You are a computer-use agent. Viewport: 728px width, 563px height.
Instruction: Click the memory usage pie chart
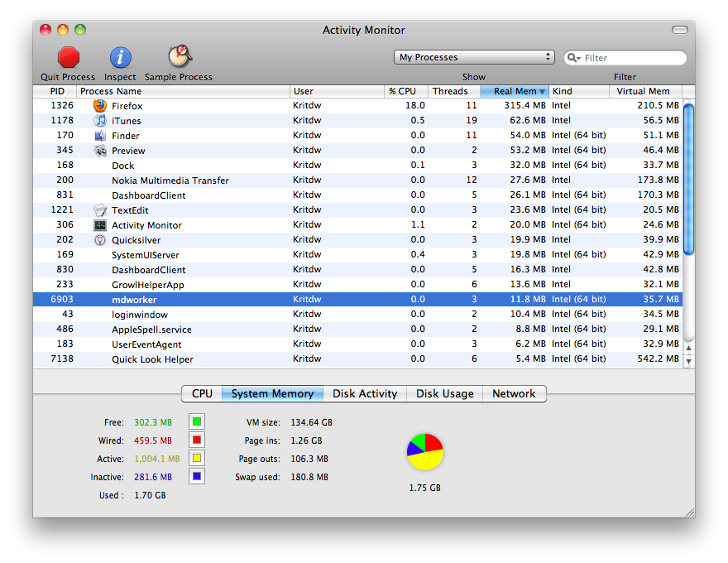[x=425, y=452]
